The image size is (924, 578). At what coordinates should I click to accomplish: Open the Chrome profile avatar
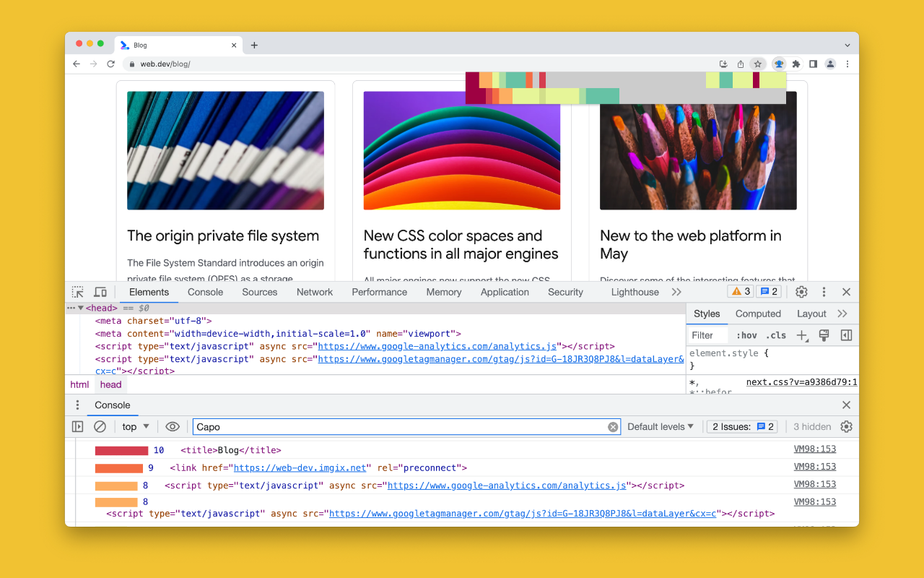pyautogui.click(x=830, y=64)
